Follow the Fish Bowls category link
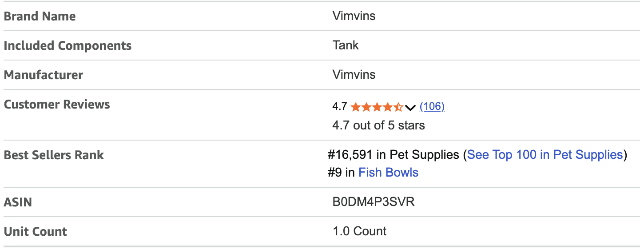 (x=388, y=173)
